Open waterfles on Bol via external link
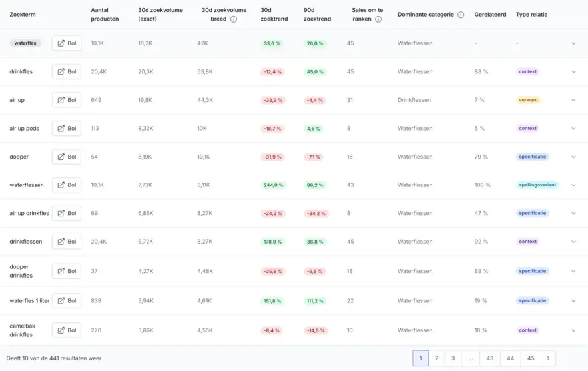Image resolution: width=588 pixels, height=371 pixels. 67,43
